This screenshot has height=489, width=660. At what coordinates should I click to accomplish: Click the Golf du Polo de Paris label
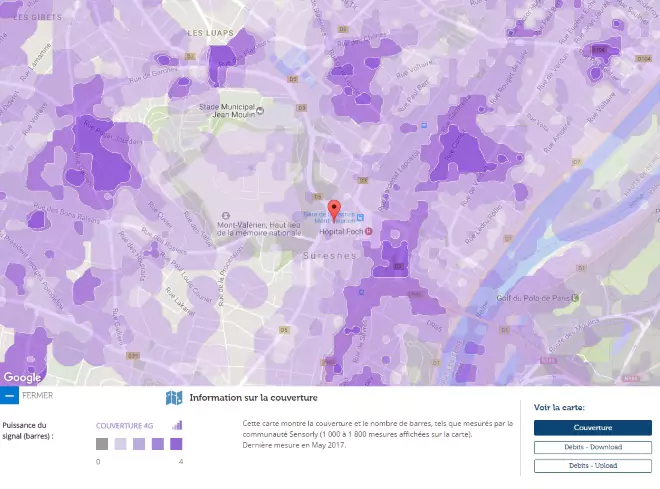tap(535, 298)
